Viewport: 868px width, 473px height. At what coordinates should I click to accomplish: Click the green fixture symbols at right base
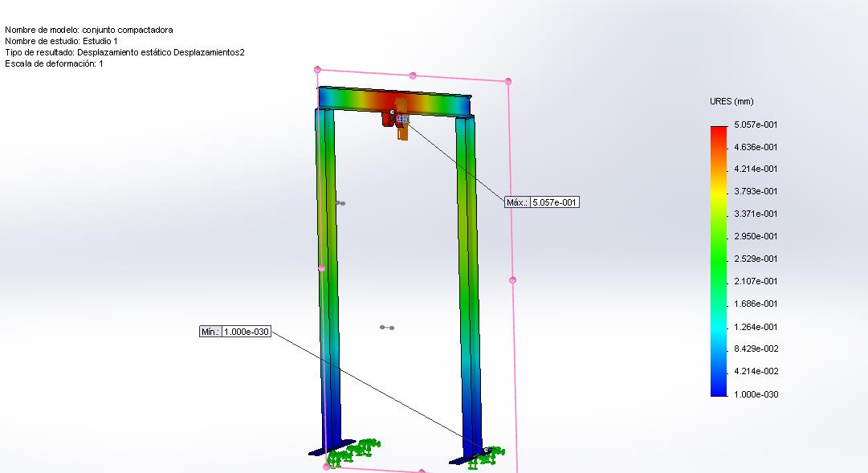[487, 458]
